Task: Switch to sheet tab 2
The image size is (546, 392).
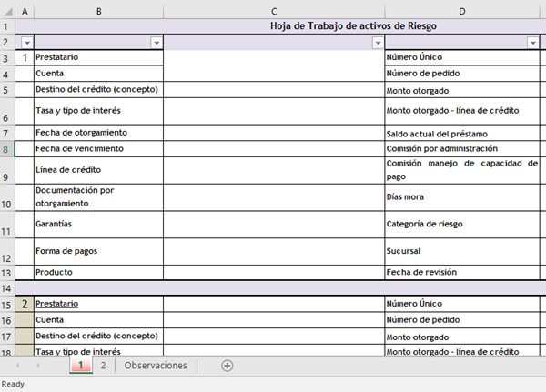Action: click(x=103, y=366)
